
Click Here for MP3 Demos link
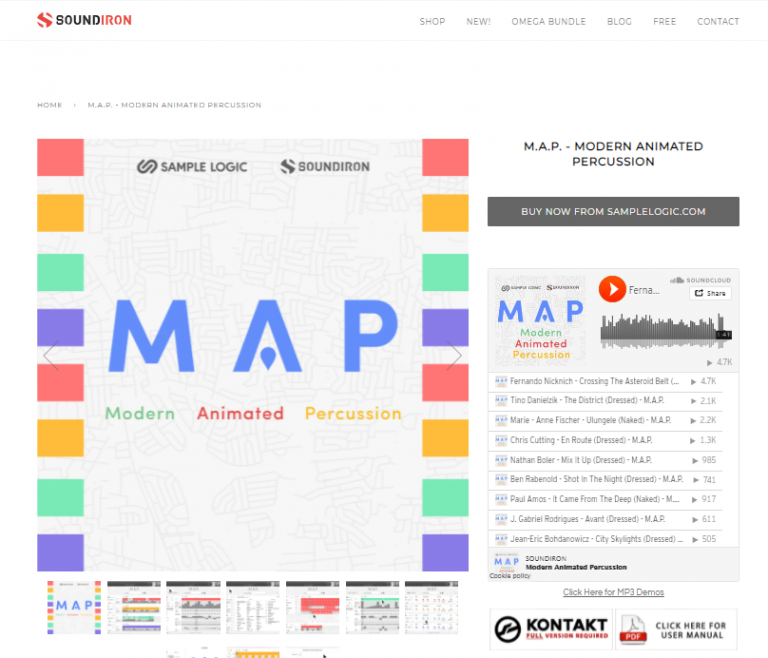coord(613,592)
